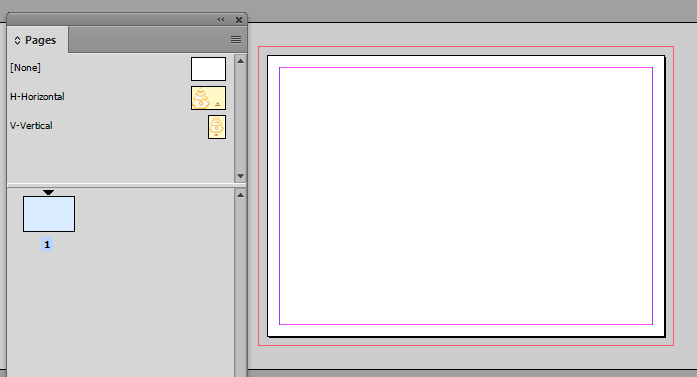Click the page number 1 label
The image size is (697, 377).
pos(47,245)
